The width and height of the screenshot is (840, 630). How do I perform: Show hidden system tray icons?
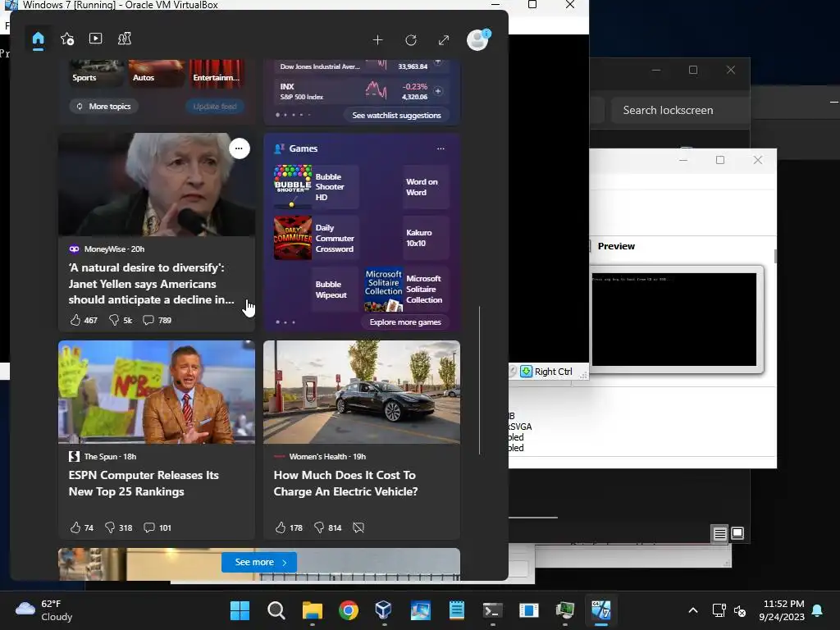click(x=692, y=610)
